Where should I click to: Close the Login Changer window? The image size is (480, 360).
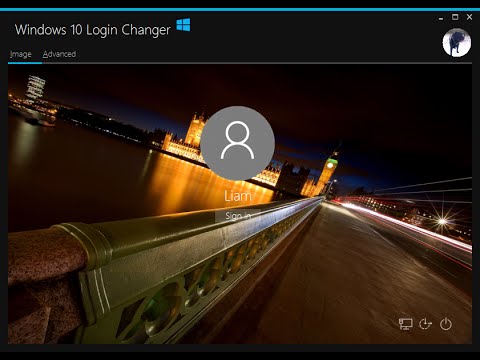(469, 17)
